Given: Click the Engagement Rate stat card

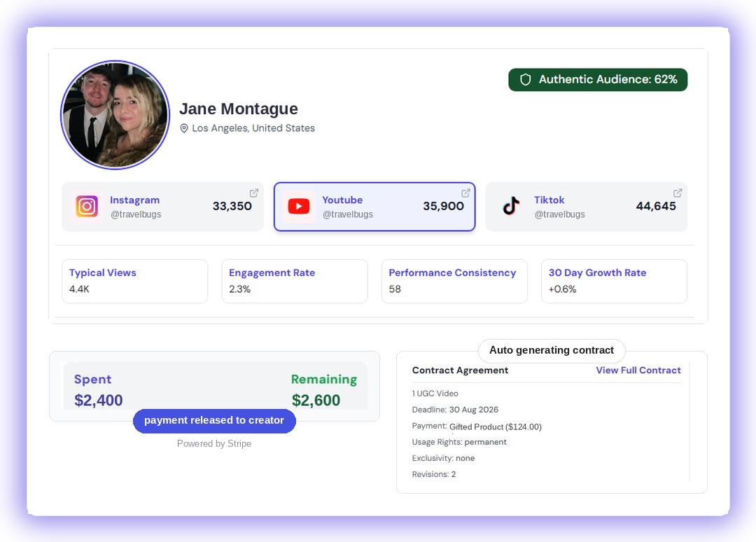Looking at the screenshot, I should click(295, 281).
